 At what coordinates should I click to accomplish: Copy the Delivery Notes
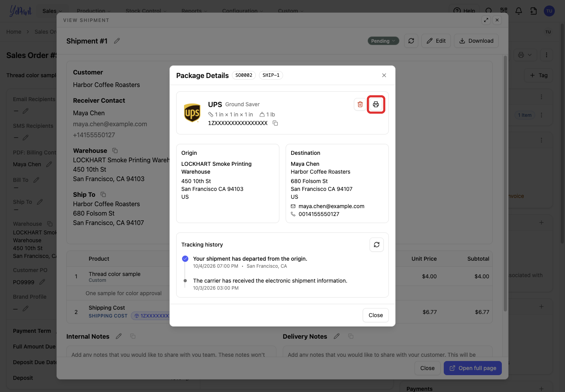click(351, 336)
